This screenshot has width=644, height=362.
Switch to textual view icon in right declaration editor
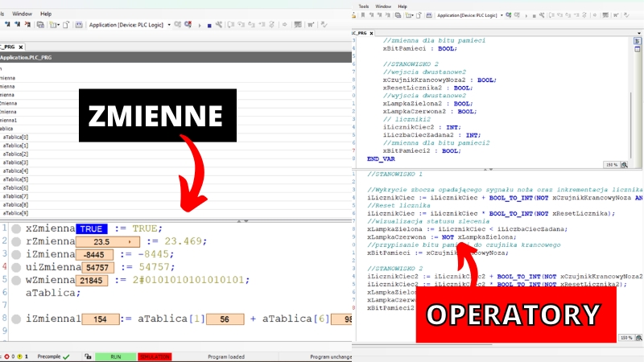pos(638,41)
